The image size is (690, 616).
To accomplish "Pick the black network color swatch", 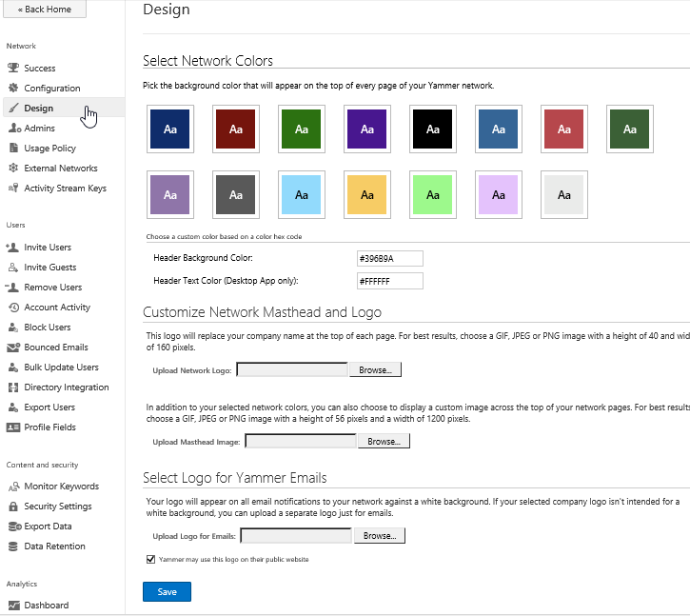I will (433, 129).
